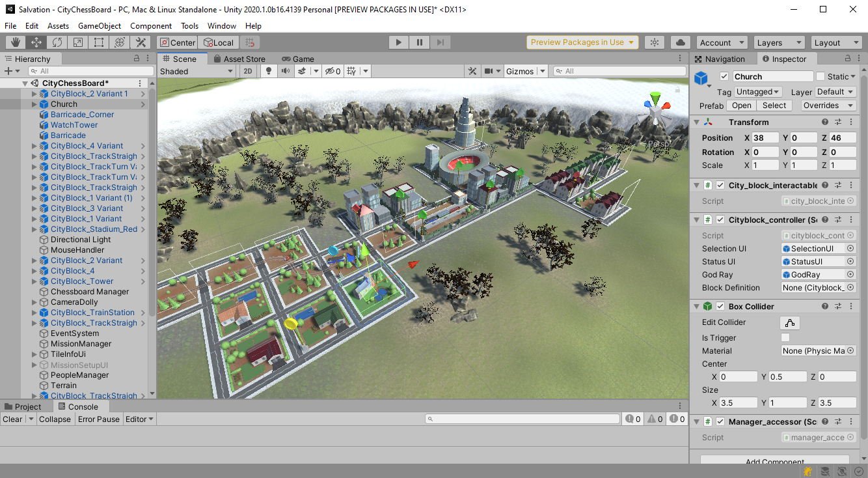Select the Rotate tool
Image resolution: width=868 pixels, height=478 pixels.
57,42
